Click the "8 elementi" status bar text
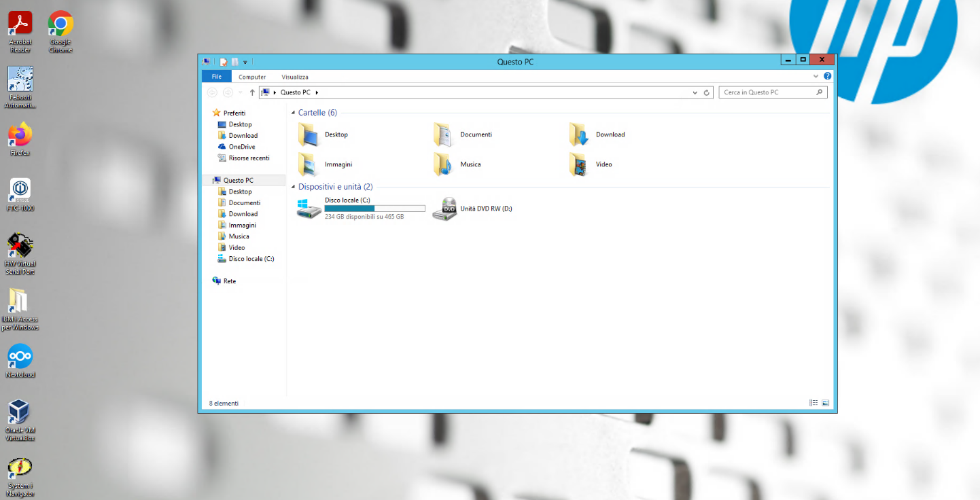Viewport: 980px width, 500px height. (224, 404)
